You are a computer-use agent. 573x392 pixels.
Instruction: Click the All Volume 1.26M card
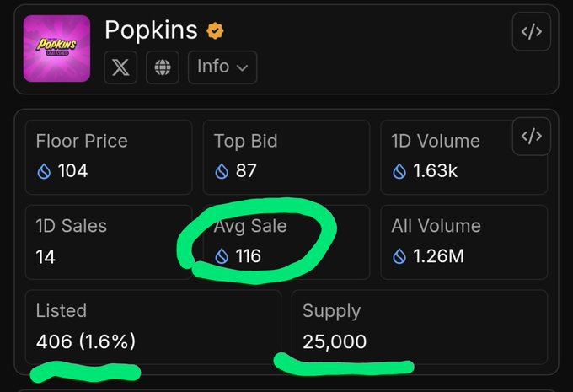(463, 242)
